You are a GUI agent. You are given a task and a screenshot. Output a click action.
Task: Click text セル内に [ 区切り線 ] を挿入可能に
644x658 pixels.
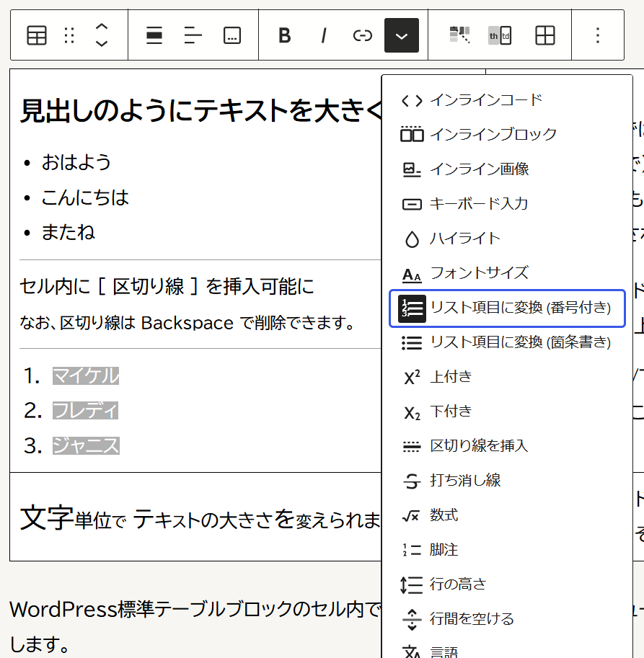(x=167, y=287)
